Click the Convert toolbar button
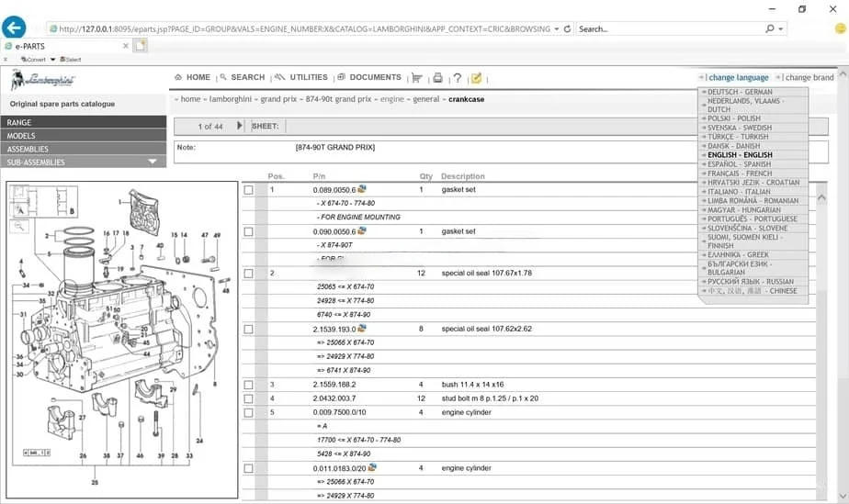The width and height of the screenshot is (849, 504). click(x=33, y=60)
